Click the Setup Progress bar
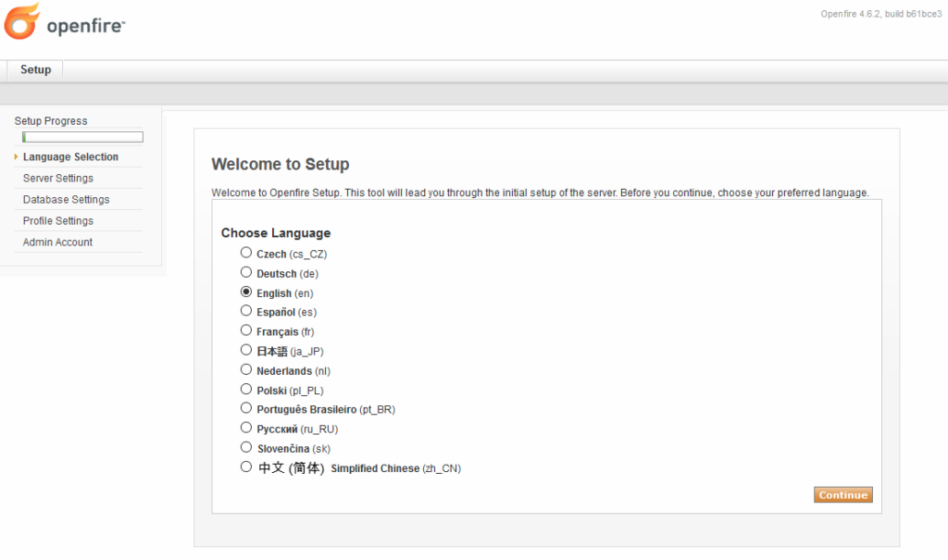Image resolution: width=948 pixels, height=560 pixels. (82, 137)
